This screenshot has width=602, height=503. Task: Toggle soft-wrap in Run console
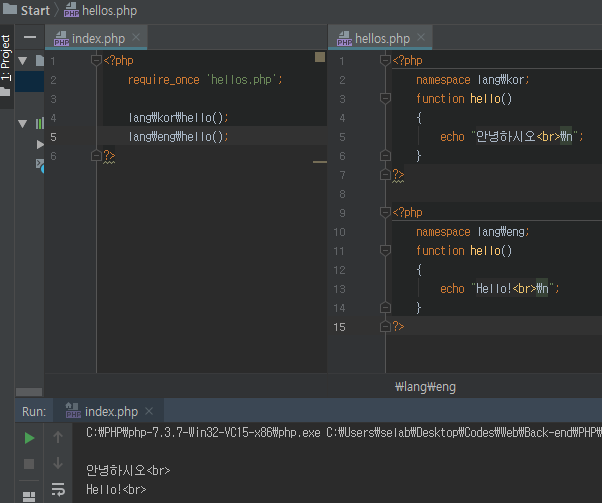pos(58,490)
